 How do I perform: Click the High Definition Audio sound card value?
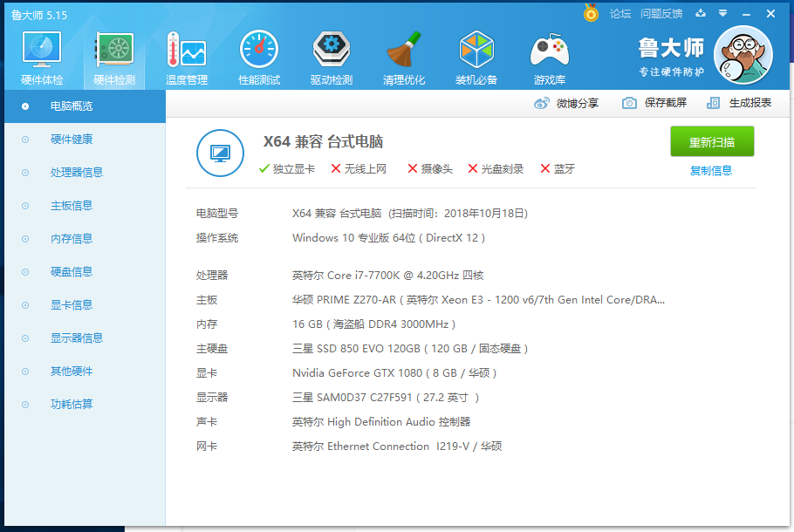pos(381,422)
